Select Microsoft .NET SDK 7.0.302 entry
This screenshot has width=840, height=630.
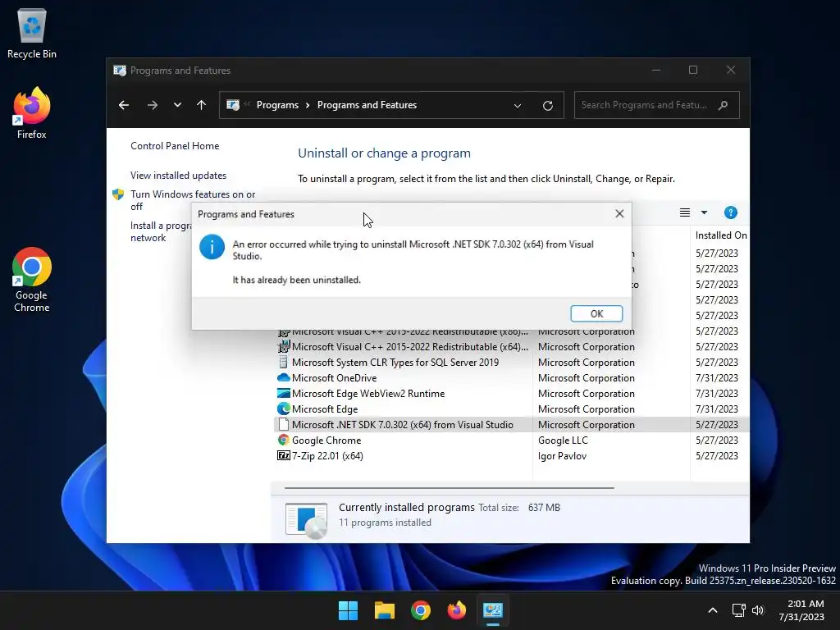(512, 424)
